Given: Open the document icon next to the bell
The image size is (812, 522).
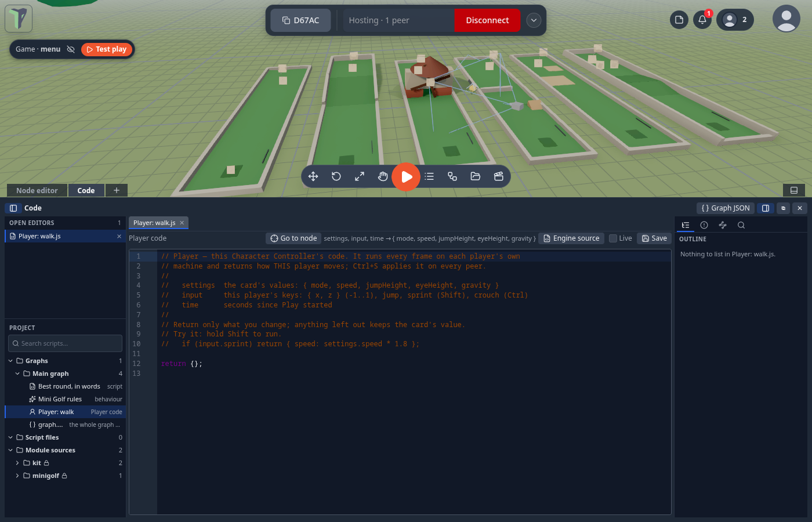Looking at the screenshot, I should point(679,20).
